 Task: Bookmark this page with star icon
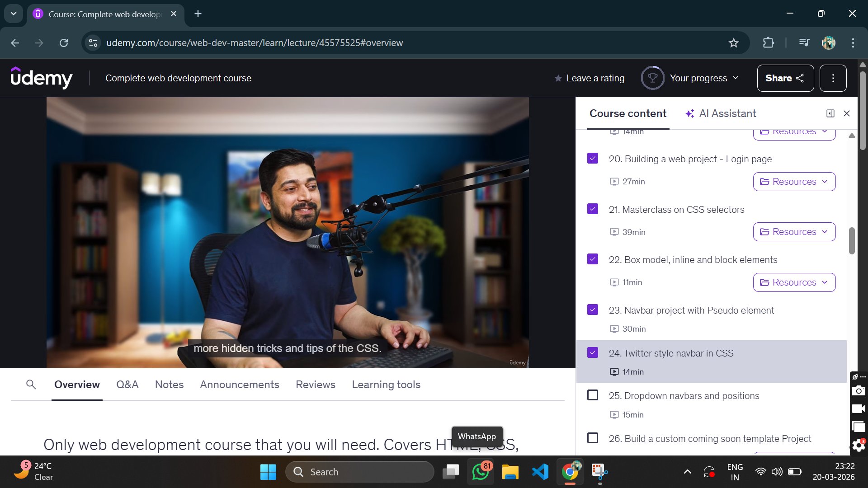(x=733, y=43)
